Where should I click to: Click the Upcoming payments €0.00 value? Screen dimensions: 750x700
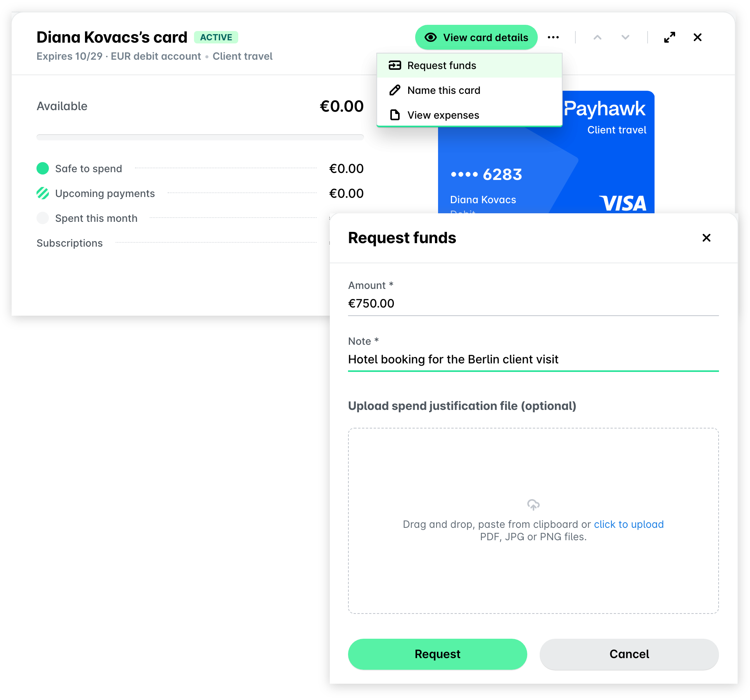(346, 194)
